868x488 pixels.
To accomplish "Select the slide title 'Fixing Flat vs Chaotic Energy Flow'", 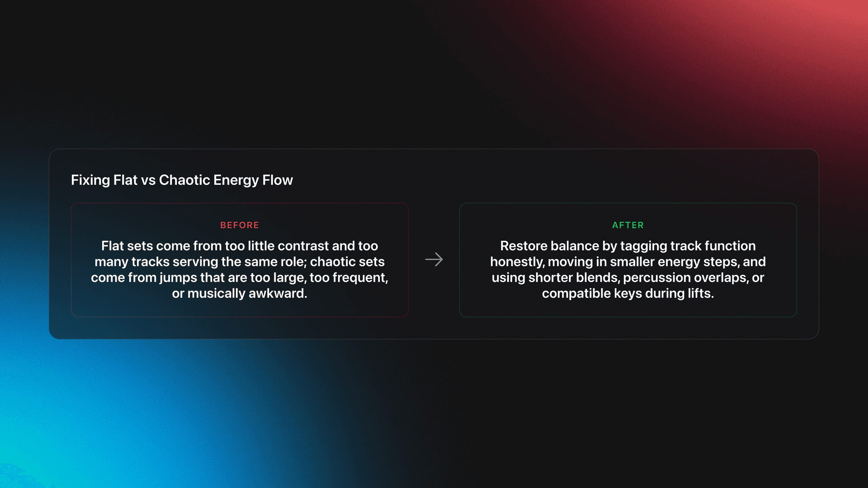I will 182,180.
